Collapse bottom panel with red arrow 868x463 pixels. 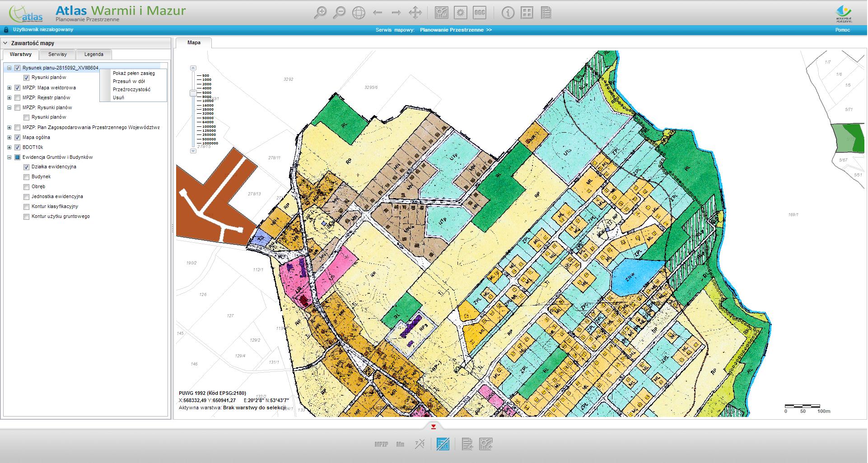click(x=434, y=427)
